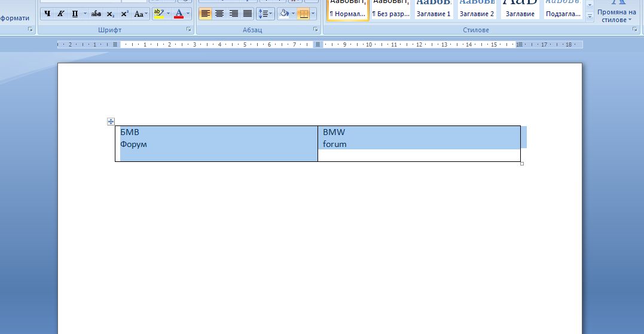This screenshot has width=644, height=334.
Task: Apply the Подзагла... subtitle style
Action: pyautogui.click(x=563, y=10)
